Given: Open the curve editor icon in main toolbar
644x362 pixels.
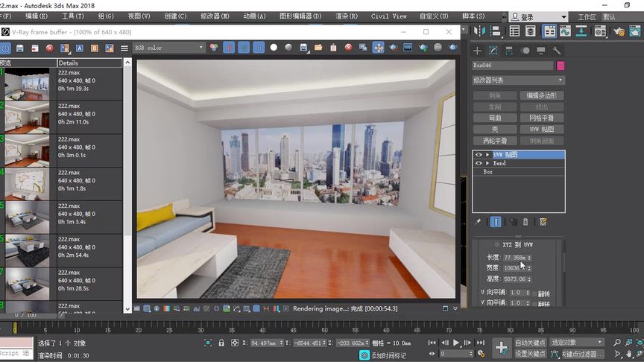Looking at the screenshot, I should [x=565, y=31].
